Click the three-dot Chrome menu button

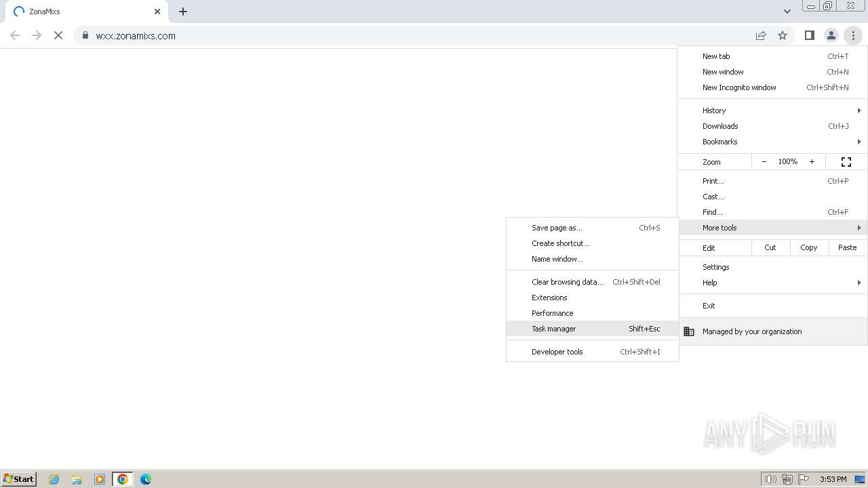853,35
